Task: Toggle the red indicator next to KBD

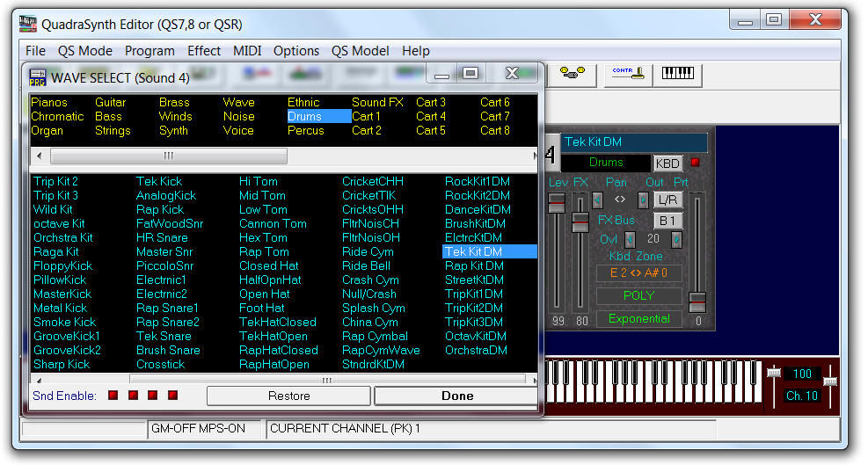Action: pos(695,163)
